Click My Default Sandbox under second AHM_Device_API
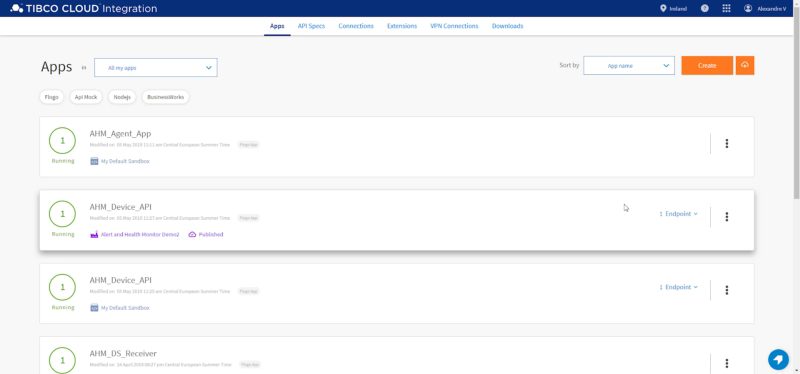Viewport: 800px width, 374px height. (125, 308)
